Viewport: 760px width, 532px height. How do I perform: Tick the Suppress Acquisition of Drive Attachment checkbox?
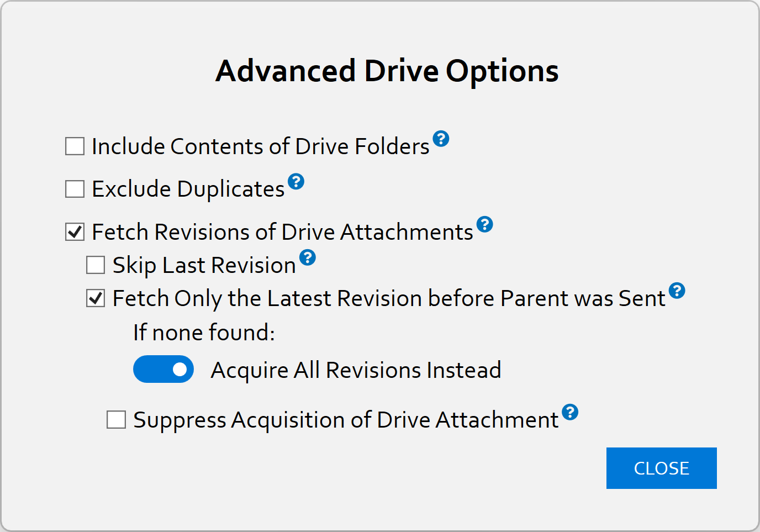coord(116,420)
